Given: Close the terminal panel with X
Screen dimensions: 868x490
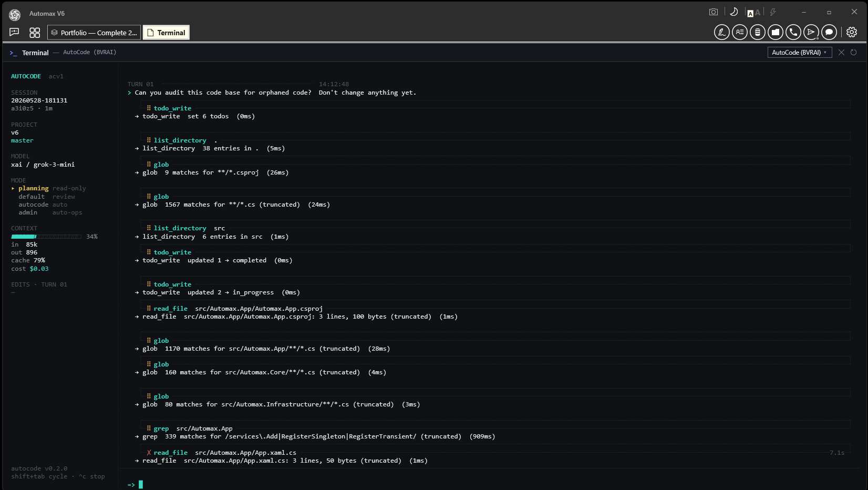Looking at the screenshot, I should (x=841, y=53).
